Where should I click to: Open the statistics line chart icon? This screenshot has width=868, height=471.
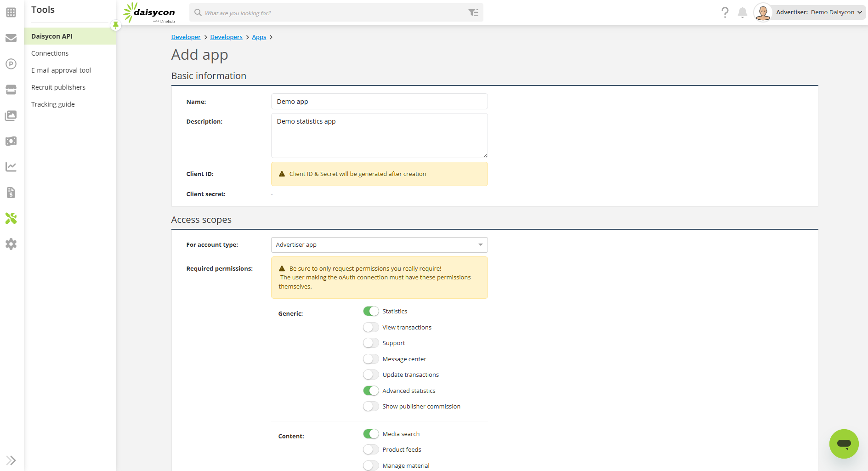click(11, 167)
